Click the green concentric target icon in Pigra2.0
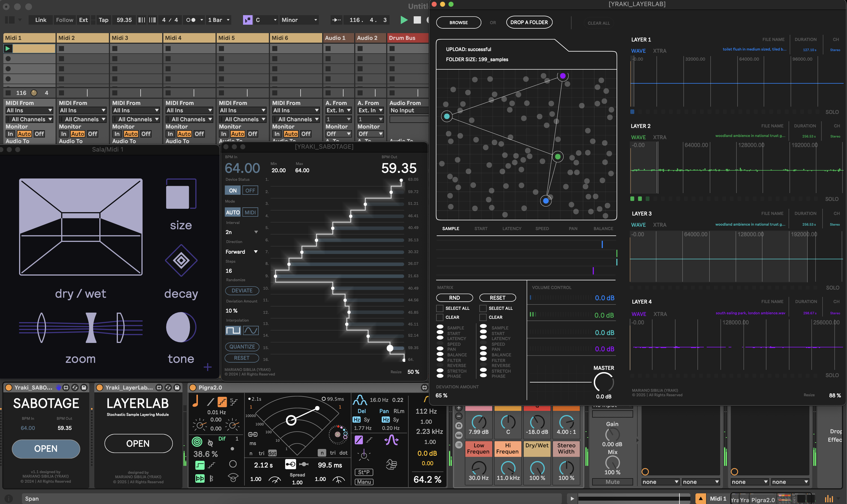 coord(197,441)
